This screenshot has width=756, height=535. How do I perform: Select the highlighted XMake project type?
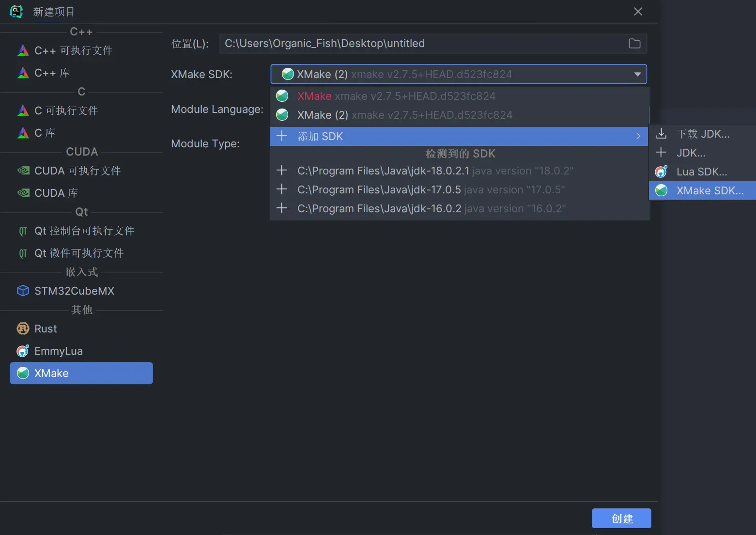[x=81, y=373]
